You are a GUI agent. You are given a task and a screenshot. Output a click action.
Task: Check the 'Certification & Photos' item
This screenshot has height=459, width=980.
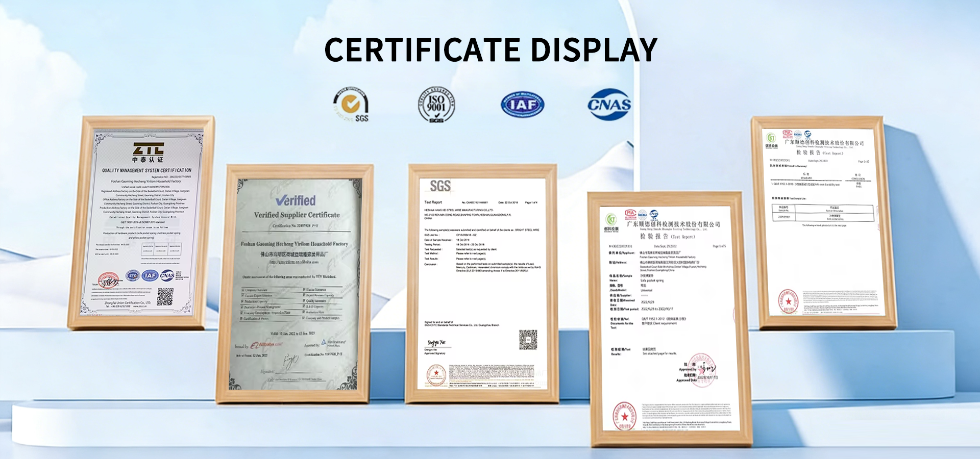[255, 318]
